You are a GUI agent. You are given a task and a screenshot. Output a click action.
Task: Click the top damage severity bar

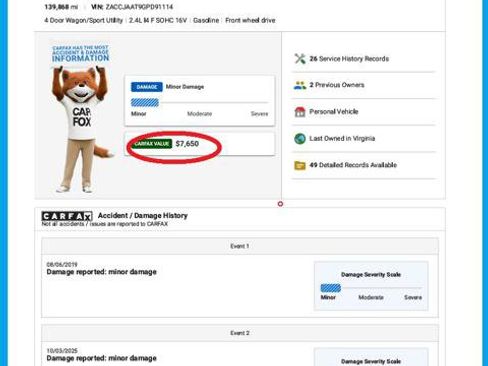(199, 103)
